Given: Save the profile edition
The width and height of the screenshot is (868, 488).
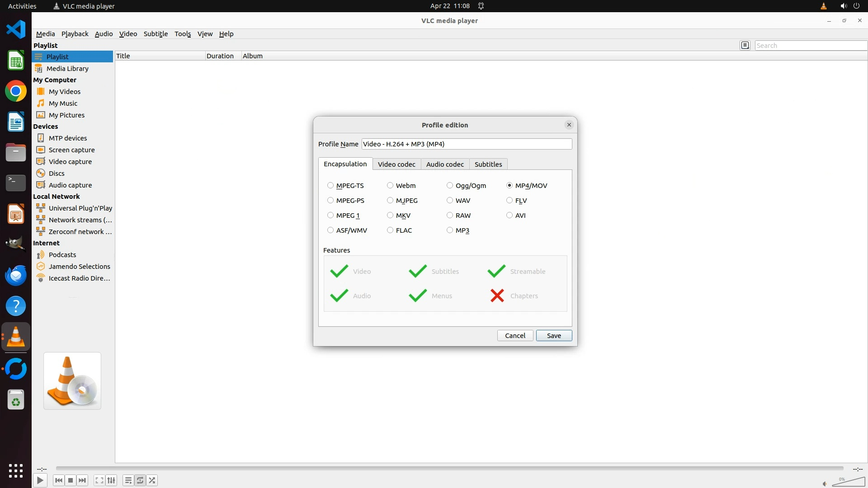Looking at the screenshot, I should coord(554,335).
